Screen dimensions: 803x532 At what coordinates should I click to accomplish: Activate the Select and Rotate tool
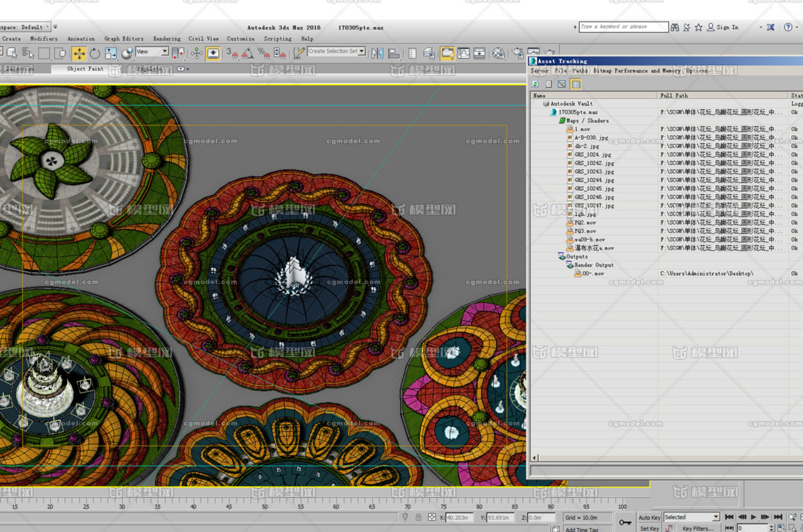coord(95,53)
